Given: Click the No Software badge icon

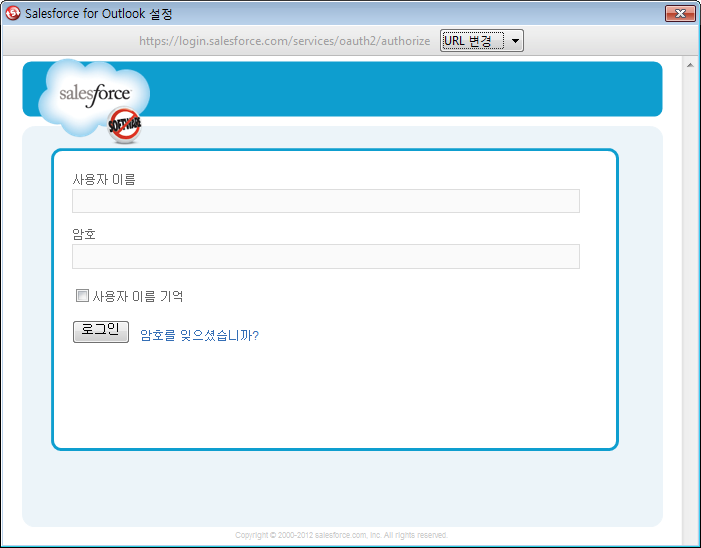Looking at the screenshot, I should [125, 125].
